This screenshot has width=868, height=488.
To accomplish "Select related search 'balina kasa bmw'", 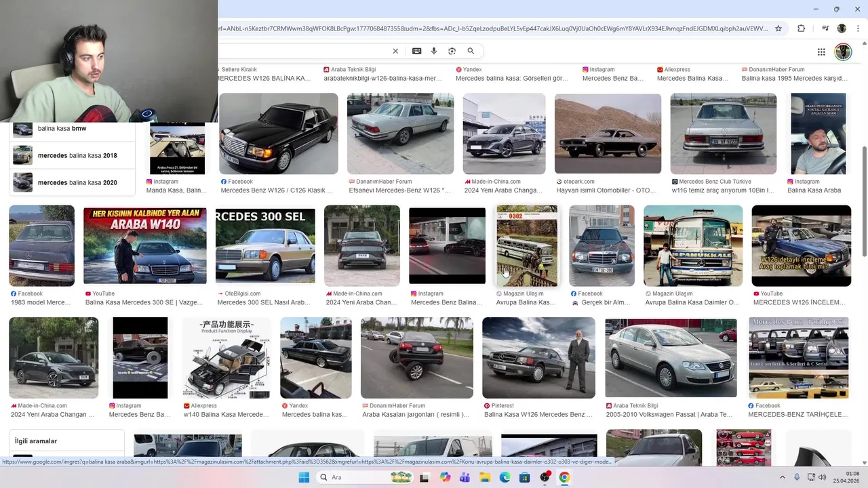I will tap(72, 129).
